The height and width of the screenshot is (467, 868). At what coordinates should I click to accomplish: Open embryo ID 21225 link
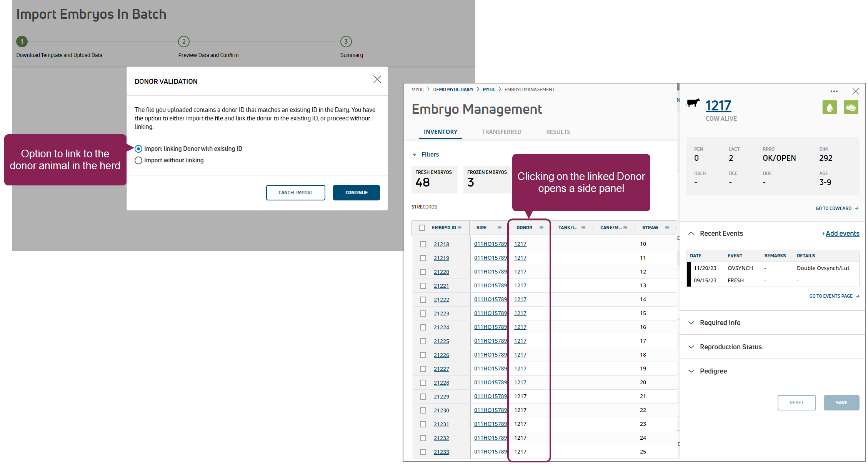point(441,341)
